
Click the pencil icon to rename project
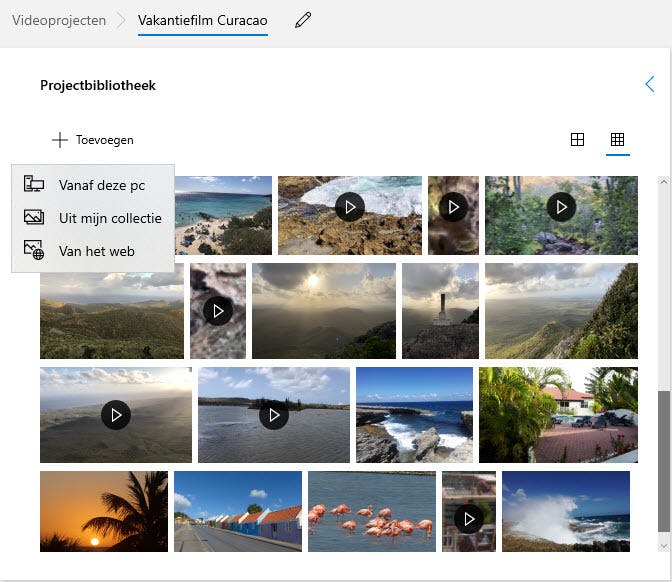[303, 21]
